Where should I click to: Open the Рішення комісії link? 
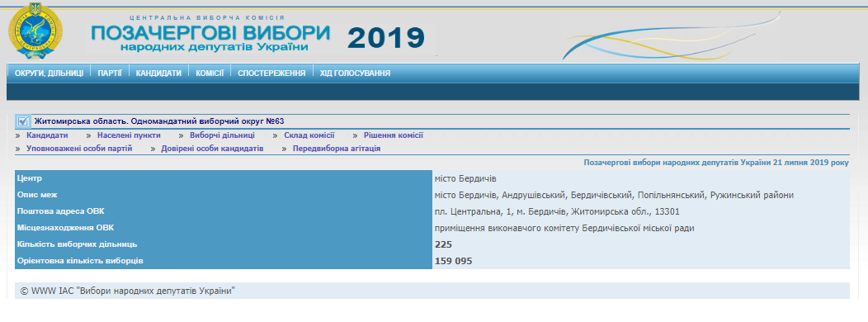point(394,135)
